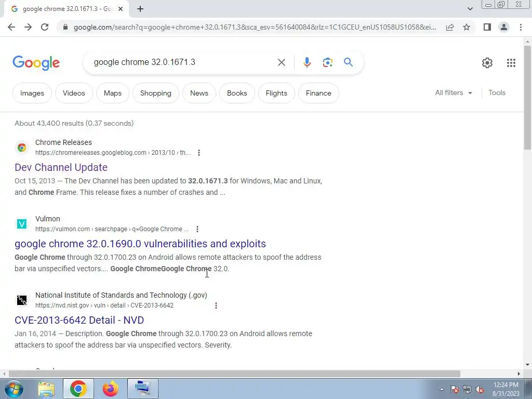The height and width of the screenshot is (399, 532).
Task: Open more options for NVD result
Action: click(216, 305)
